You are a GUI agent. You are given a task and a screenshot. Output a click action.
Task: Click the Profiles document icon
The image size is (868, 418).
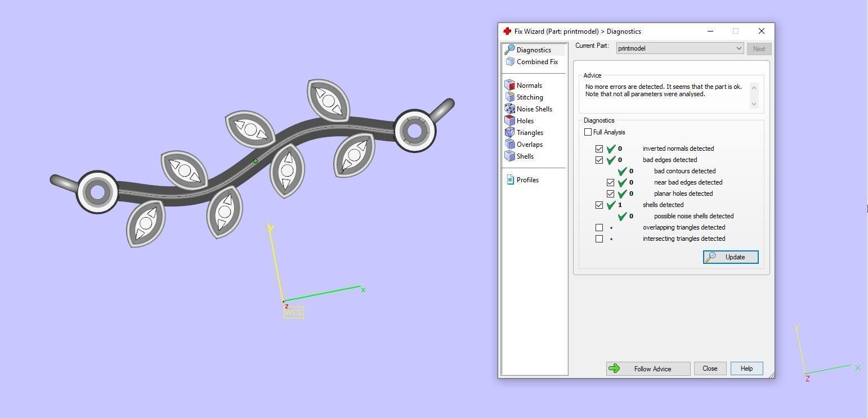(x=510, y=179)
